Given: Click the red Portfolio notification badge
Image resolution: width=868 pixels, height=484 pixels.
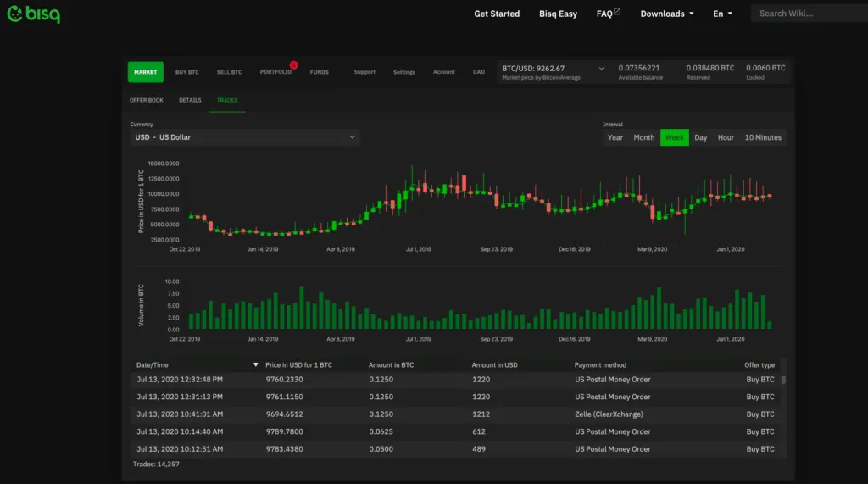Looking at the screenshot, I should pyautogui.click(x=293, y=65).
